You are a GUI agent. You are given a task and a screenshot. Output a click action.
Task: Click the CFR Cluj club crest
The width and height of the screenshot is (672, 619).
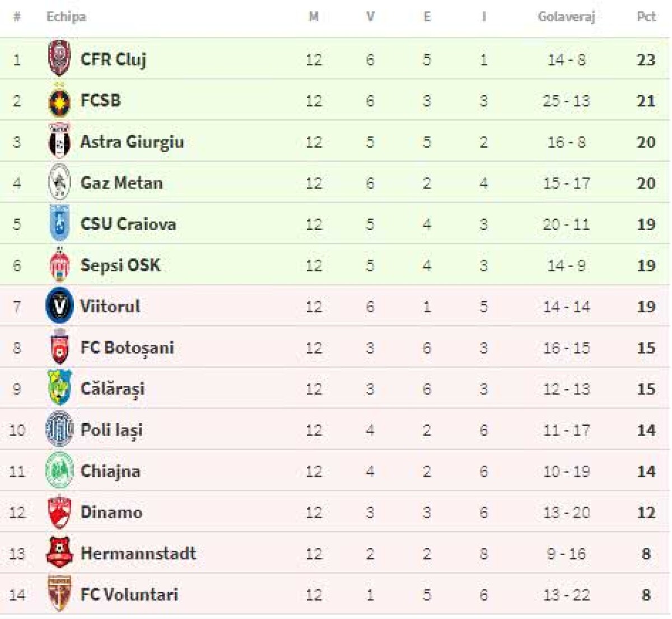59,59
